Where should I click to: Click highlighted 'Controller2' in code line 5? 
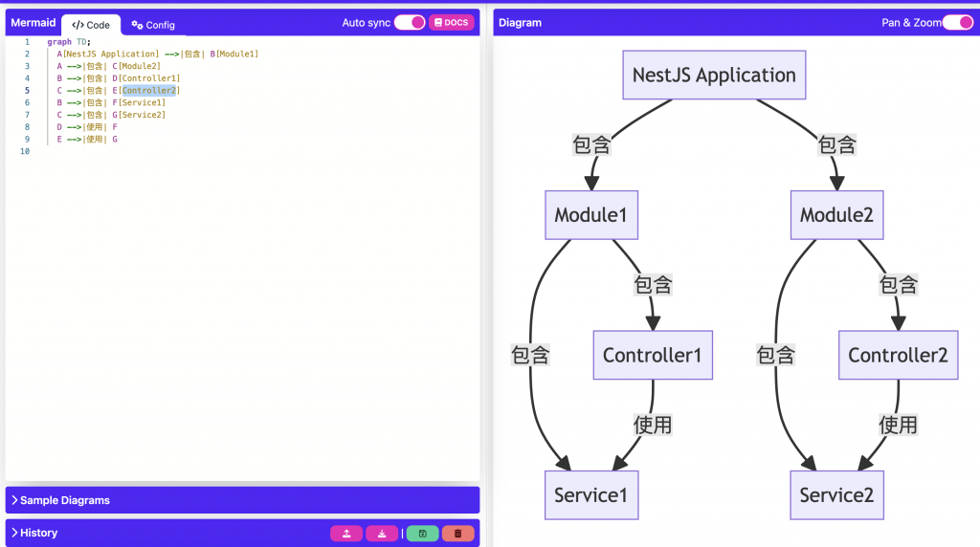coord(148,91)
